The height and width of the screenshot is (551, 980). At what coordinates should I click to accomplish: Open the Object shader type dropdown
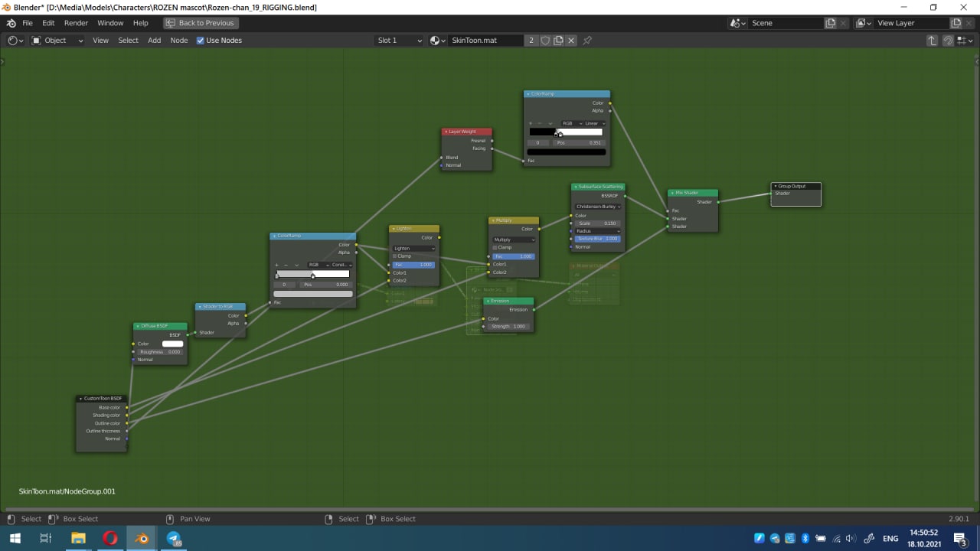(x=57, y=41)
